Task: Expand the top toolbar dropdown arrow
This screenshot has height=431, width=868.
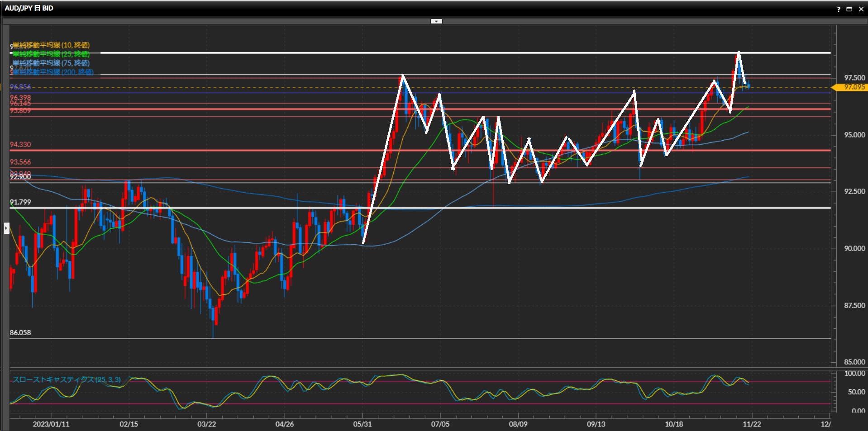Action: click(436, 21)
